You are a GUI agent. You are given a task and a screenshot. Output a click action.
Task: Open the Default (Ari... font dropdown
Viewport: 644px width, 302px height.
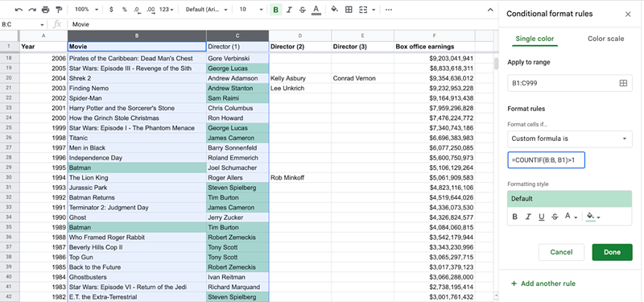click(207, 10)
